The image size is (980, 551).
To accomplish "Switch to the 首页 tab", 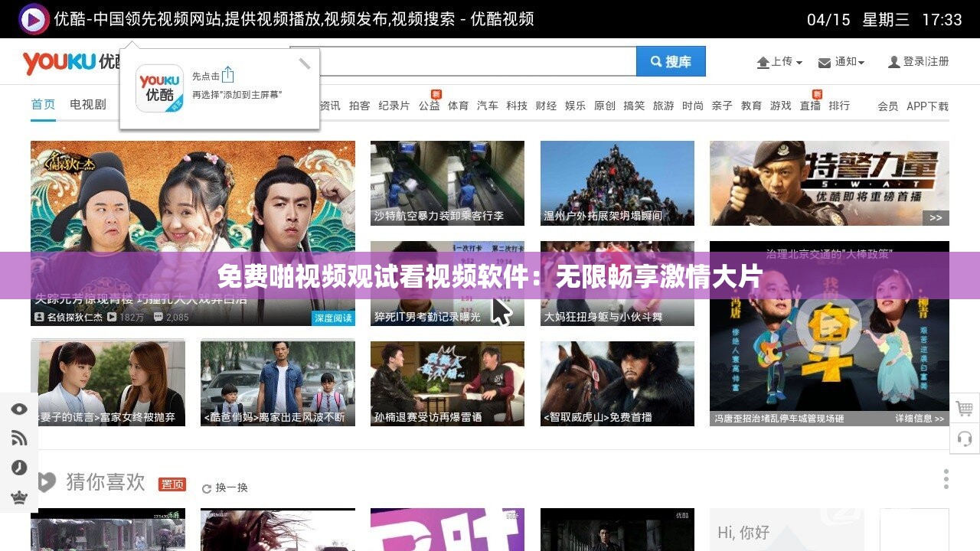I will coord(41,106).
